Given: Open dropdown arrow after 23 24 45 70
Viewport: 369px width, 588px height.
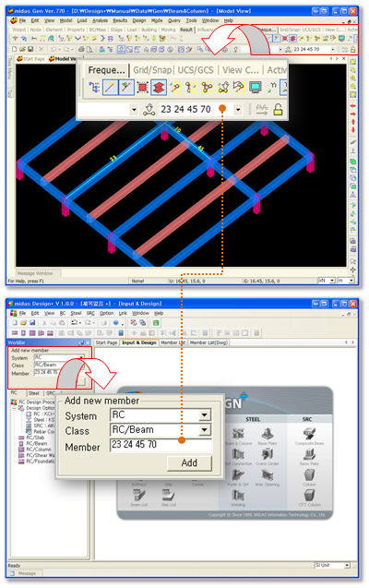Looking at the screenshot, I should click(x=238, y=110).
